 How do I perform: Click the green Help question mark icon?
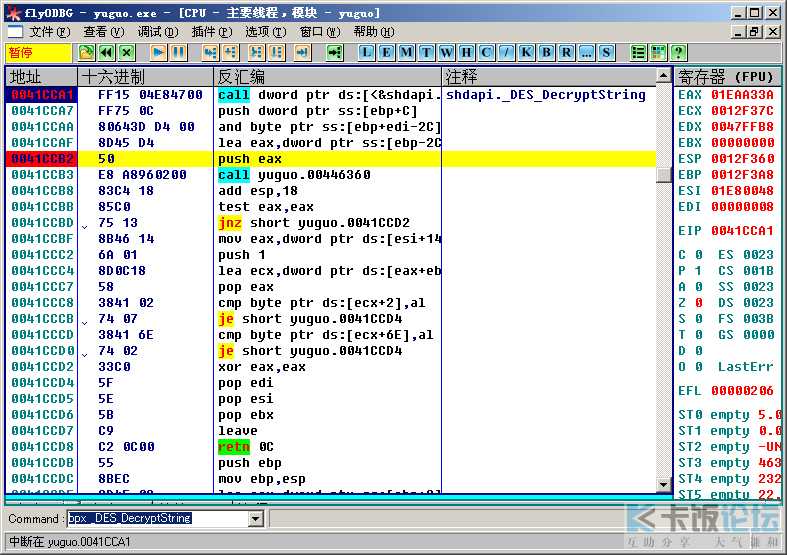(x=679, y=53)
